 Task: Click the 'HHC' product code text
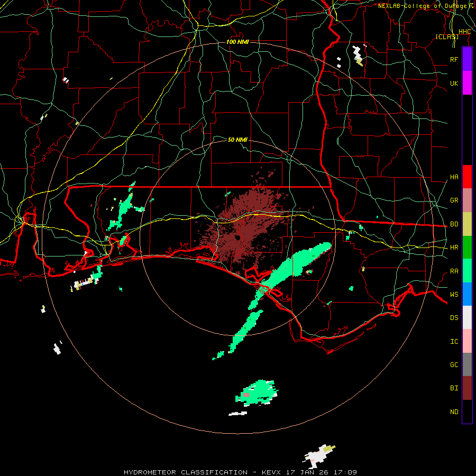[x=464, y=32]
